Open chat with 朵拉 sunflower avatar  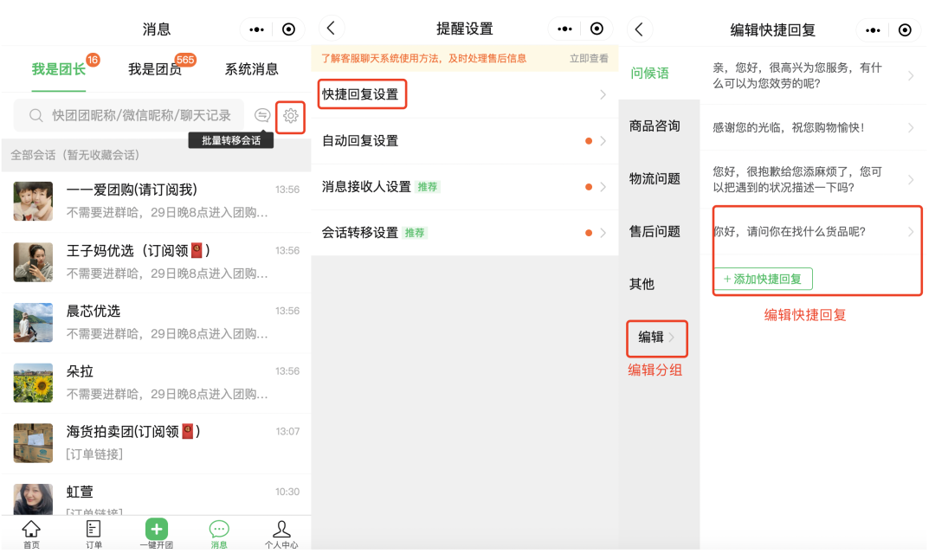[x=156, y=382]
